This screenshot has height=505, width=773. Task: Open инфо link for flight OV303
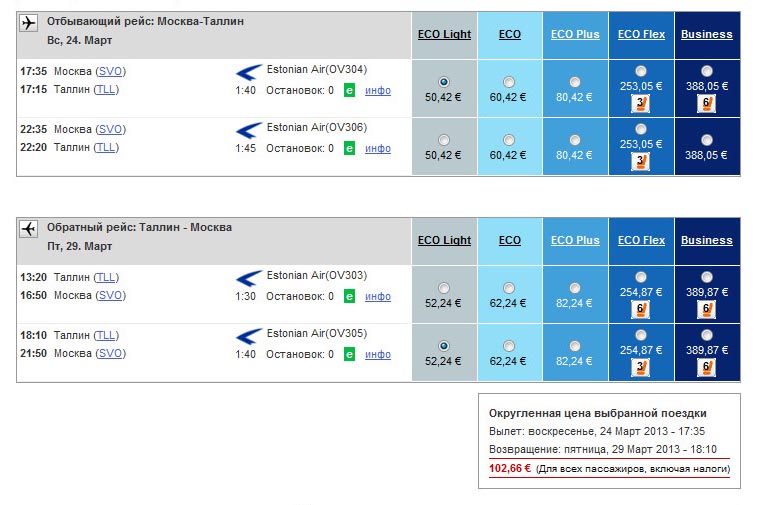tap(378, 296)
